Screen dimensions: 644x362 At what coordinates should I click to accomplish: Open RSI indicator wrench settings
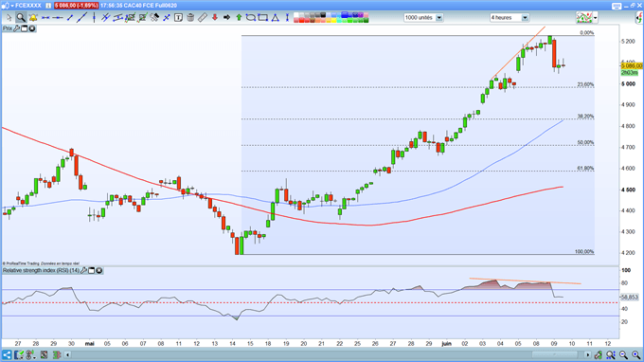click(83, 270)
